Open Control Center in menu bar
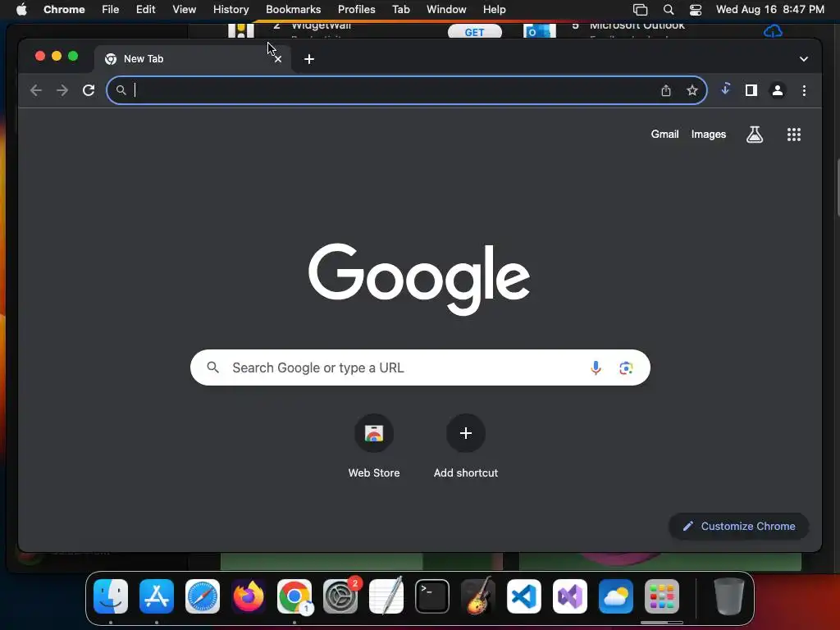This screenshot has height=630, width=840. pos(696,10)
